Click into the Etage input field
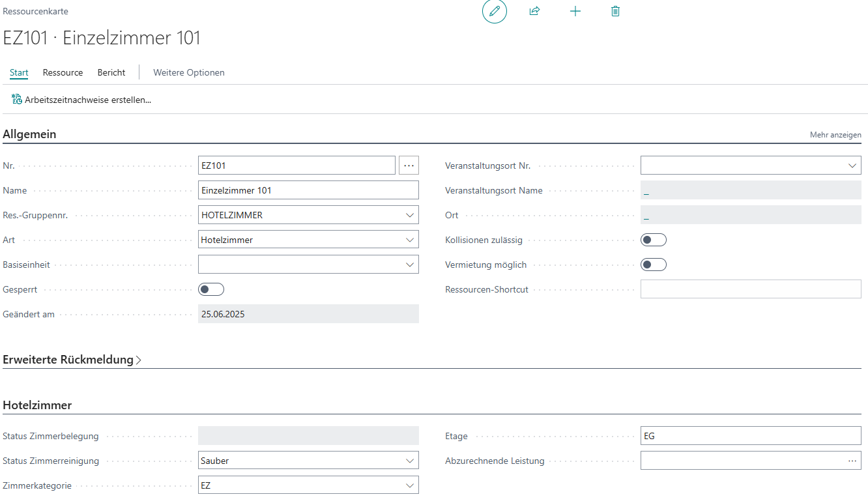 (x=749, y=436)
